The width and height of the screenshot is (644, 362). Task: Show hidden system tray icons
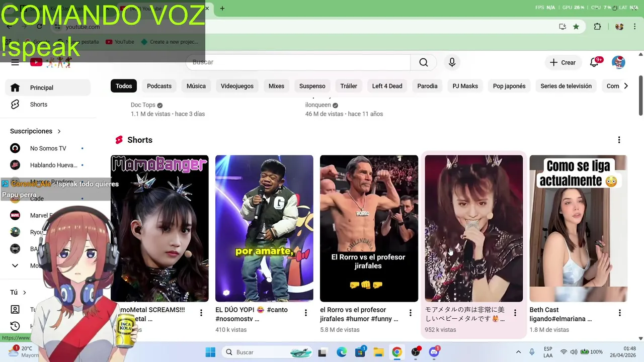pos(518,352)
